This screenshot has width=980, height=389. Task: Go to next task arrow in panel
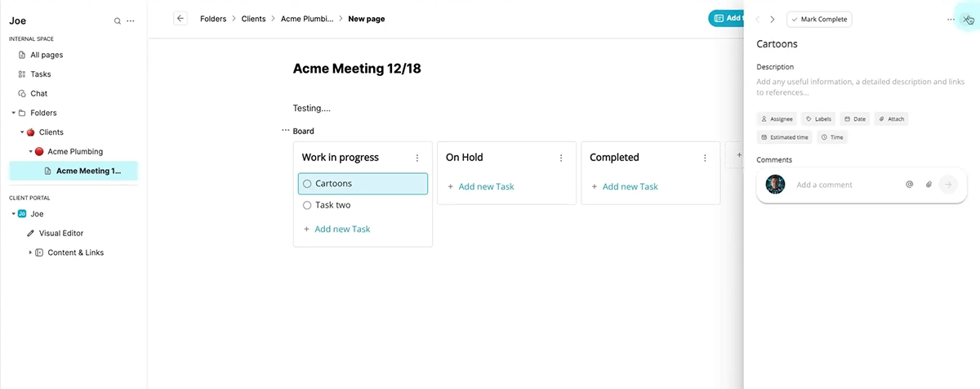point(773,19)
